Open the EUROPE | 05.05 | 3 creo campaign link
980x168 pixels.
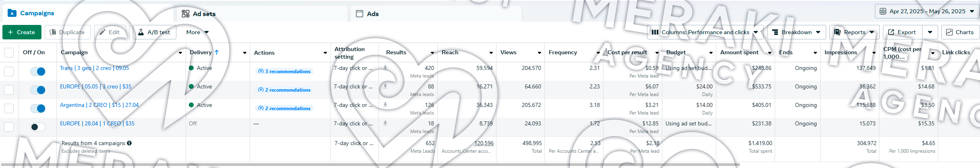pyautogui.click(x=96, y=86)
